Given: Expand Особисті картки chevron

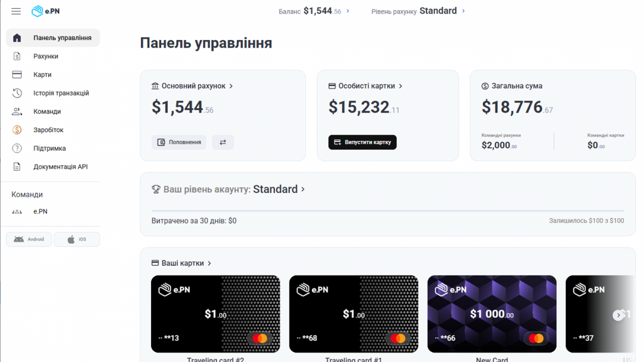Looking at the screenshot, I should (x=401, y=86).
